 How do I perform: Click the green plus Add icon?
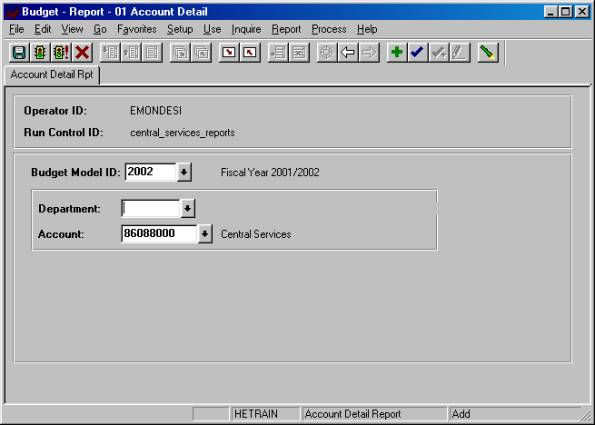[397, 52]
